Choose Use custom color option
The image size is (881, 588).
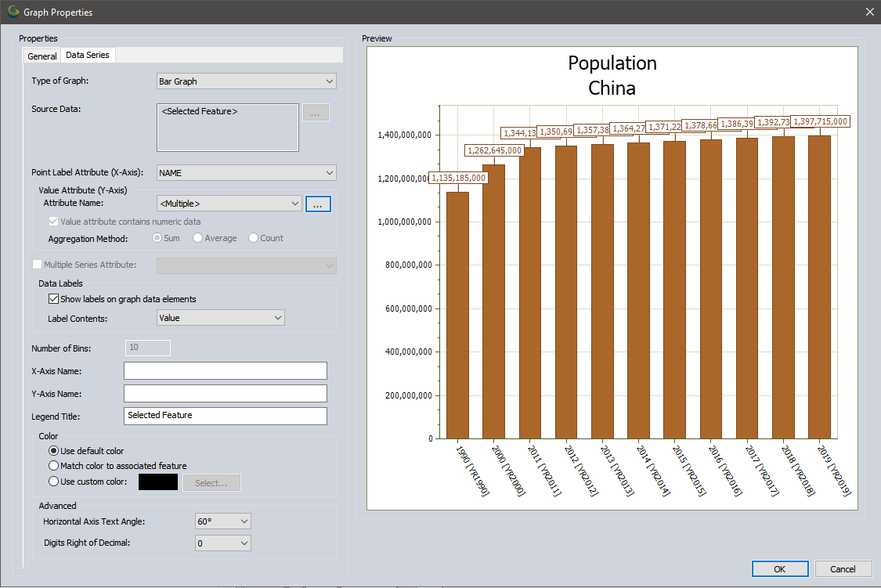pyautogui.click(x=53, y=482)
